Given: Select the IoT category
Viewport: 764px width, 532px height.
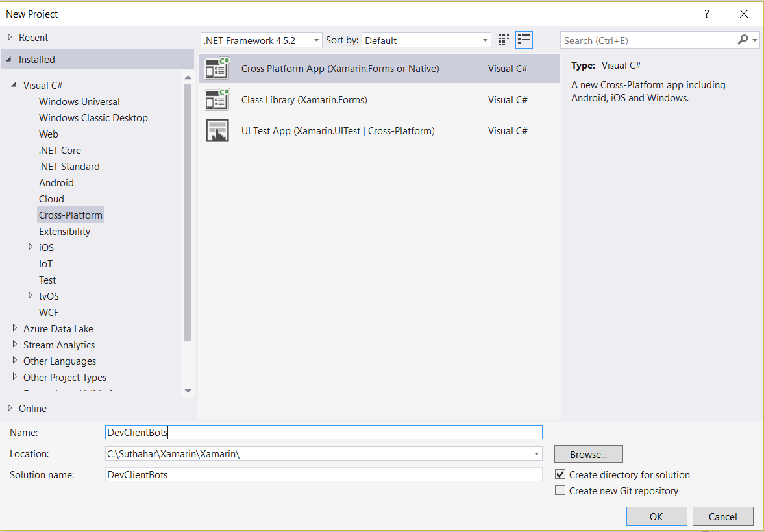Looking at the screenshot, I should point(46,263).
